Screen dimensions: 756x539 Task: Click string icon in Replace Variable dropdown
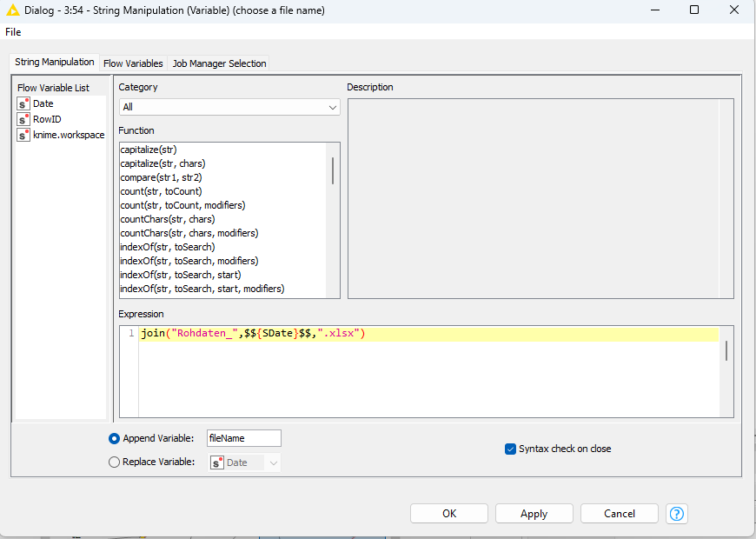coord(217,463)
